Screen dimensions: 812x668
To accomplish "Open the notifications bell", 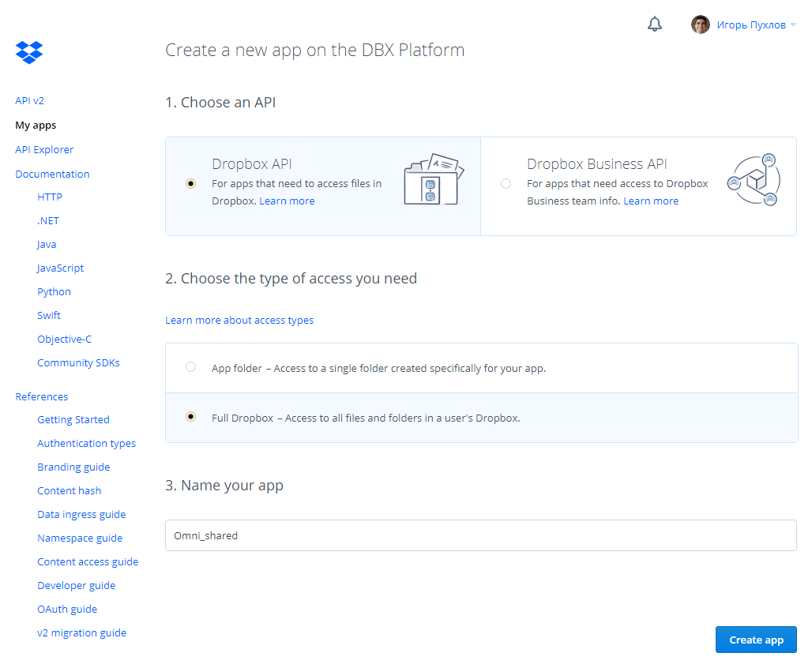I will point(655,24).
